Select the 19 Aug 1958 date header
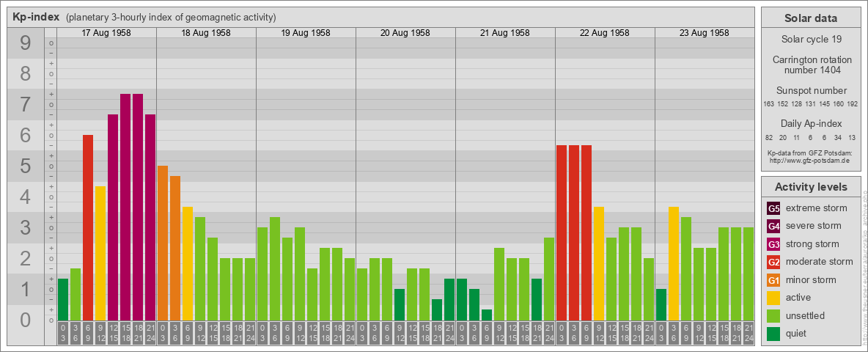 tap(306, 33)
